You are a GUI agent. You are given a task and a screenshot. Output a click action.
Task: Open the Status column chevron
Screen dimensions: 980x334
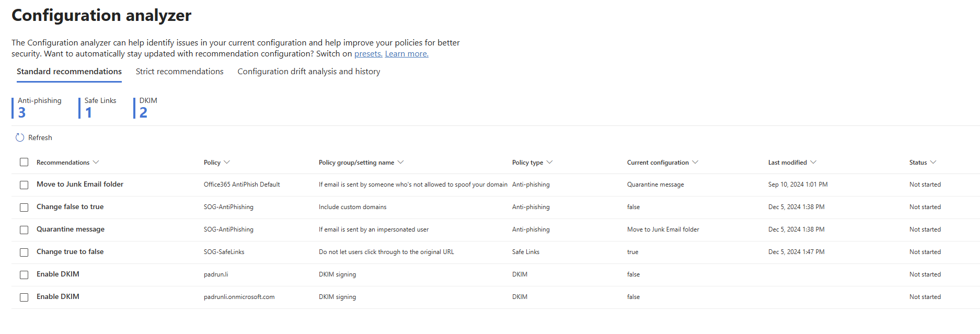click(x=933, y=163)
